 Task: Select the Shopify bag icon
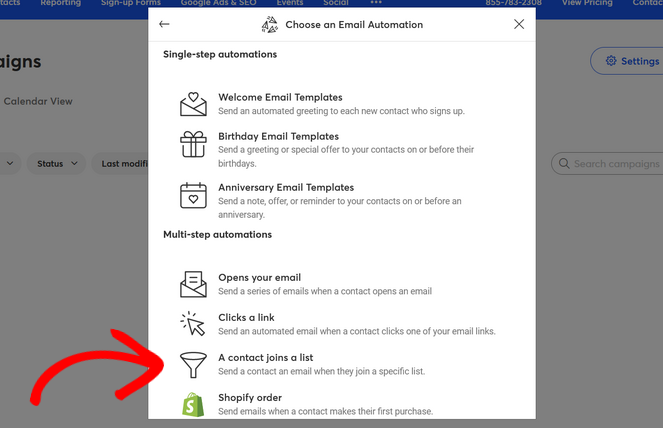[x=193, y=404]
